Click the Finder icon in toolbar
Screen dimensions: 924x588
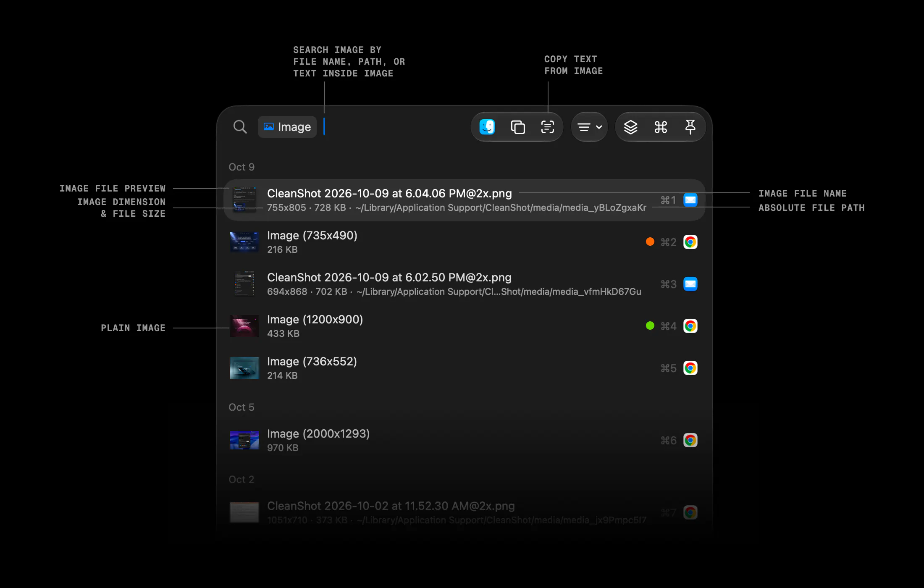[487, 127]
